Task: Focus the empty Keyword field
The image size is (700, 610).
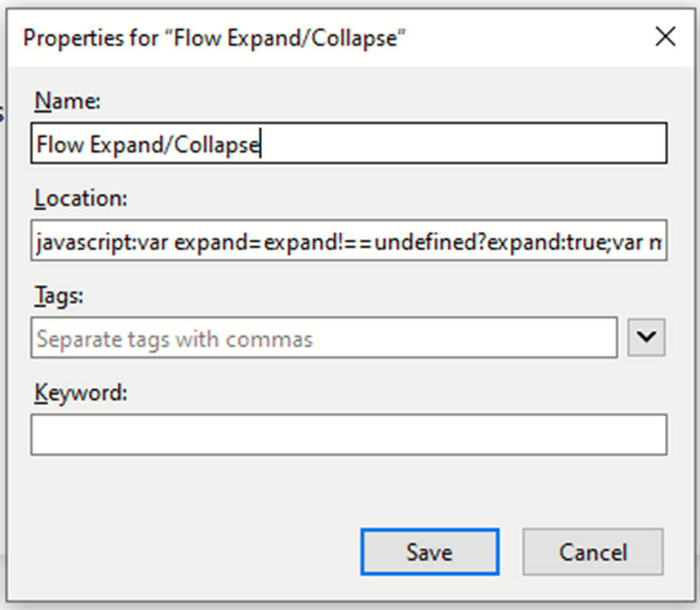Action: click(x=348, y=434)
